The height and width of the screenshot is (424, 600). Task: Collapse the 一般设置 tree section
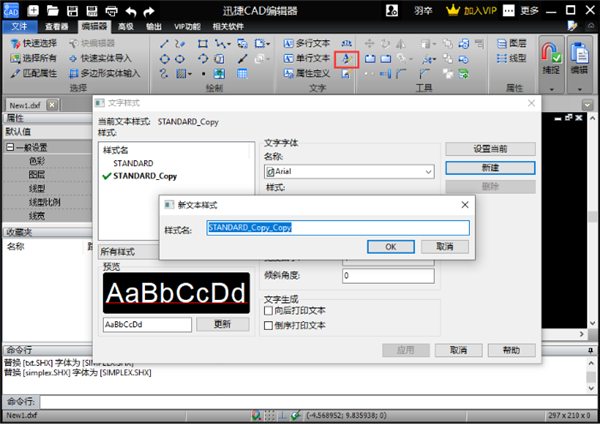click(10, 147)
